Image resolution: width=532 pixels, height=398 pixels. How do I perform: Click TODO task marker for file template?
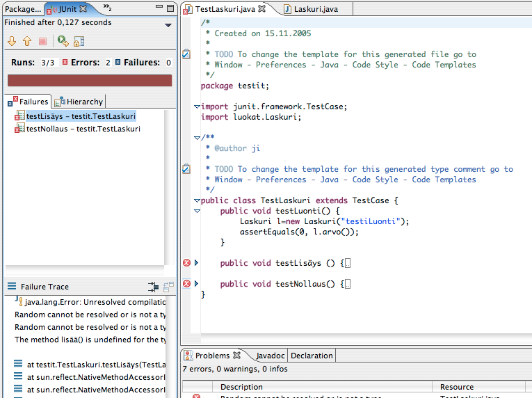(x=186, y=54)
